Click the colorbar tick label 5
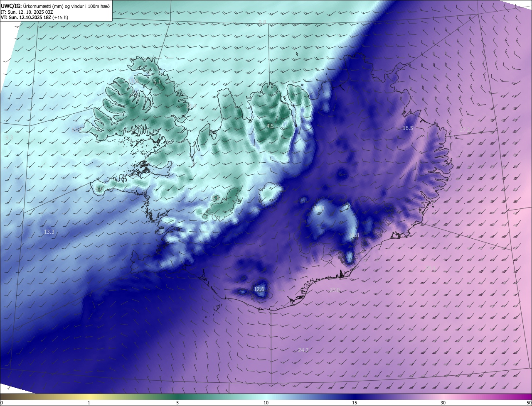The image size is (532, 406). click(x=177, y=403)
